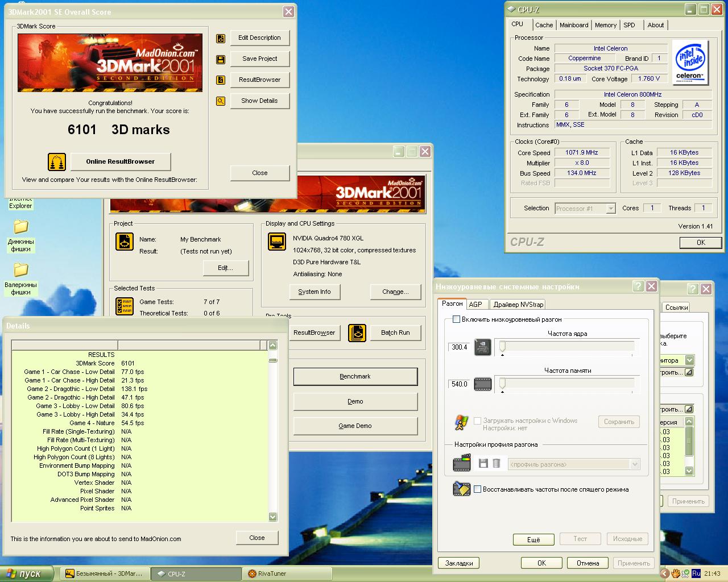
Task: Click the Save Project floppy icon
Action: click(221, 59)
